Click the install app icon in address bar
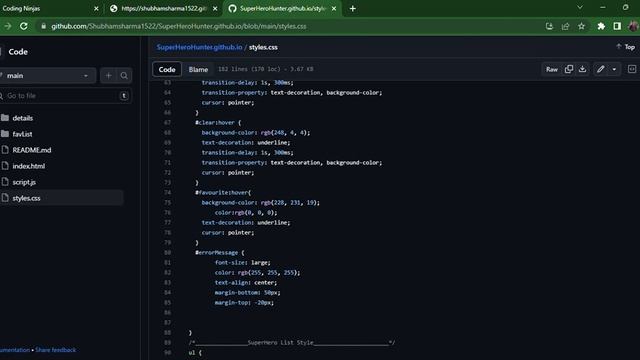The height and width of the screenshot is (360, 640). (x=549, y=26)
